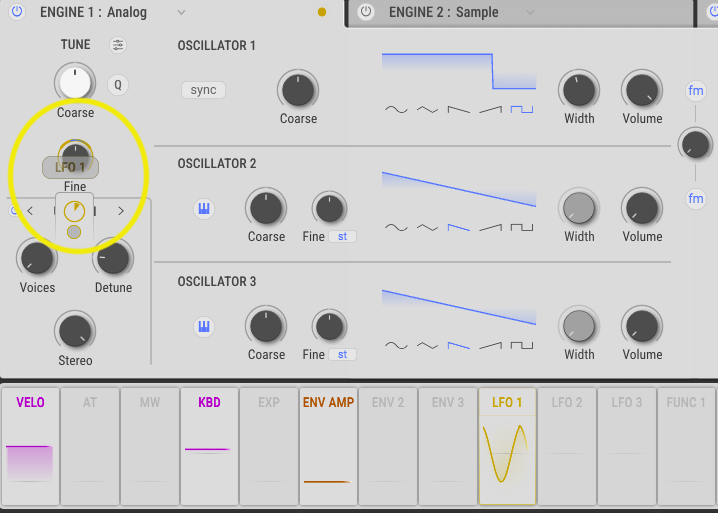Click the st button for Oscillator 2 Fine
Viewport: 718px width, 513px height.
pyautogui.click(x=343, y=237)
